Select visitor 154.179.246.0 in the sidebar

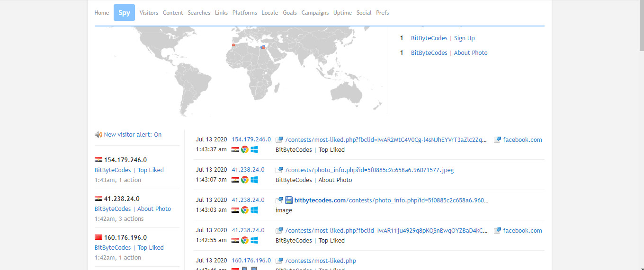(125, 160)
